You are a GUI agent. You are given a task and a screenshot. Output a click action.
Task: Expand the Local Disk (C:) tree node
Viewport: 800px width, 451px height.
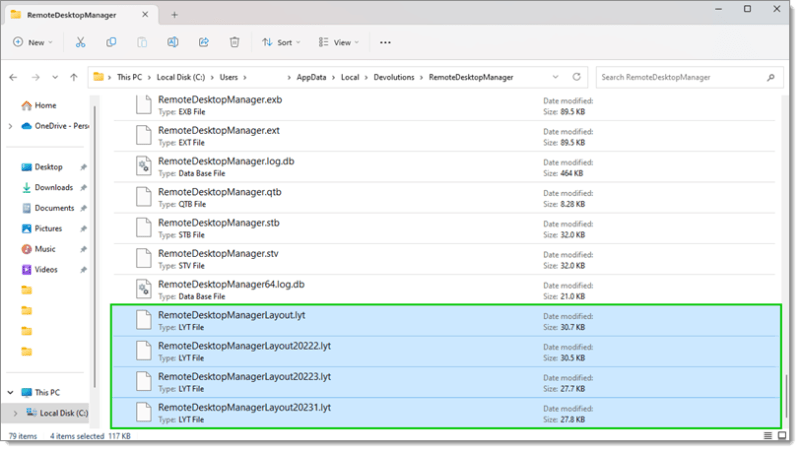(15, 413)
